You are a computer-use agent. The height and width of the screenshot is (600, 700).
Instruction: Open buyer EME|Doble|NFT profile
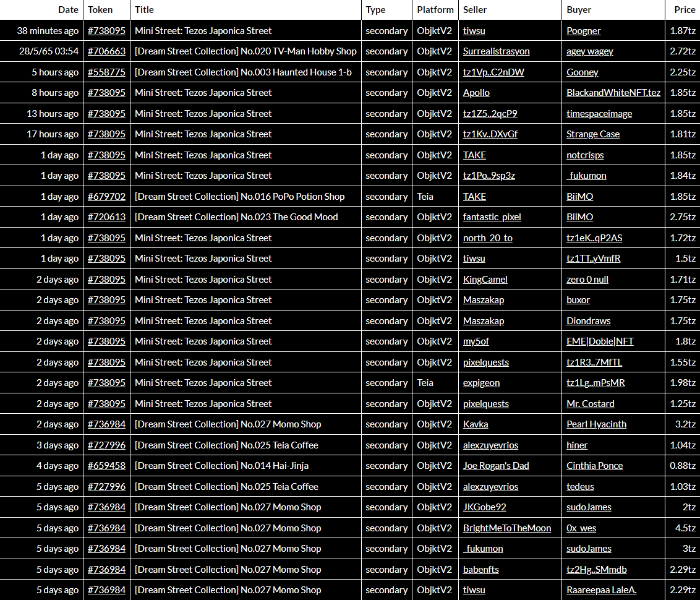pyautogui.click(x=600, y=341)
